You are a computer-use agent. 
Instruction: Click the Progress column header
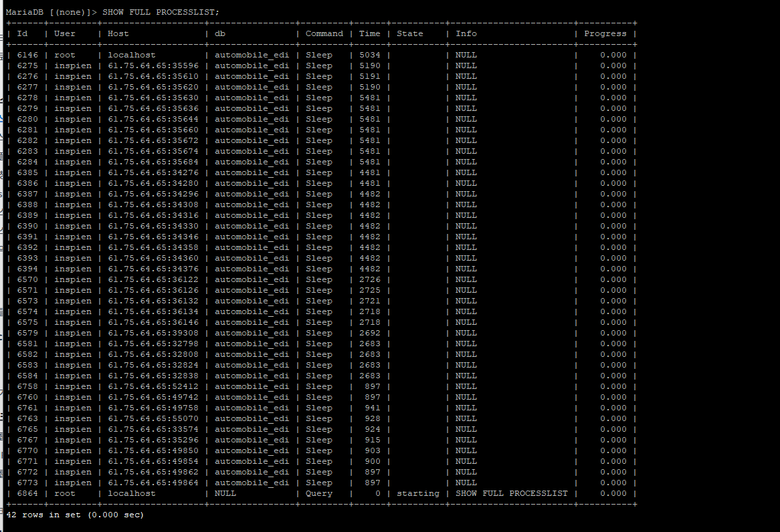click(605, 33)
